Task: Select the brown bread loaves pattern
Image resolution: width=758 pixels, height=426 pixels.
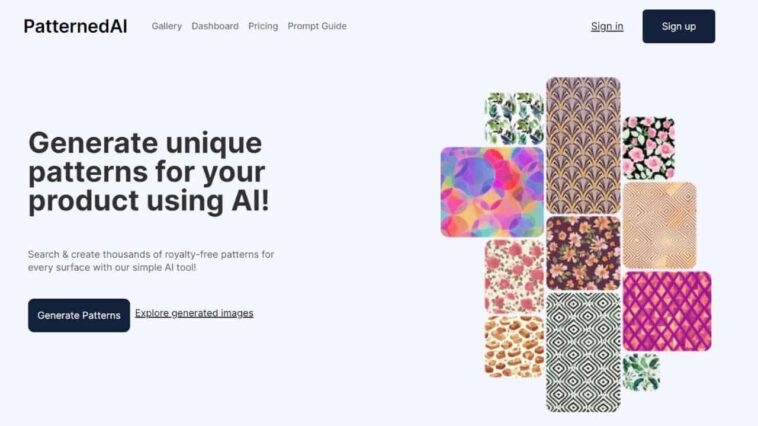Action: 514,347
